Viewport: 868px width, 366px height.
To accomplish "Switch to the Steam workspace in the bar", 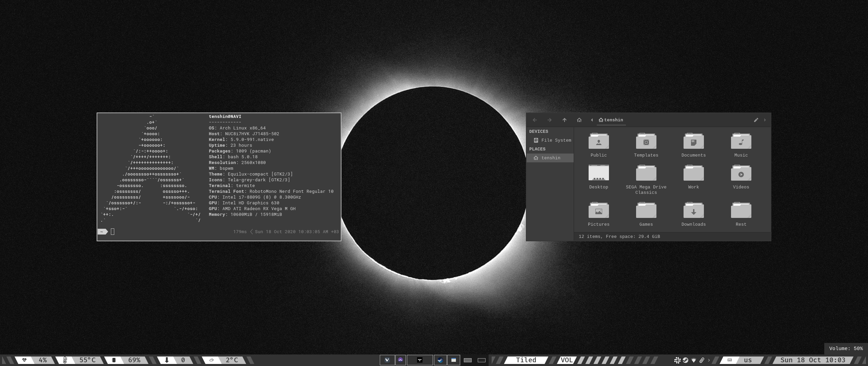I will coord(440,360).
